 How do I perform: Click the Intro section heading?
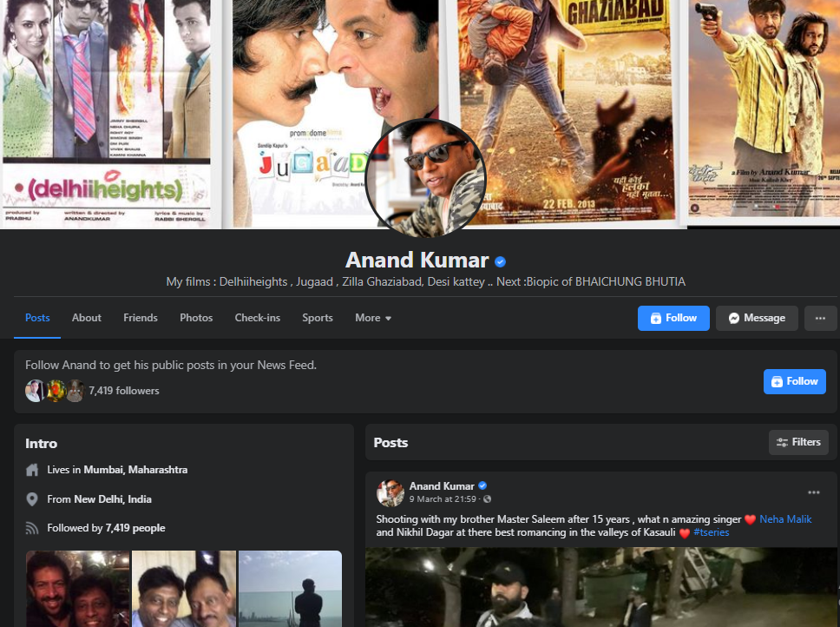tap(42, 444)
